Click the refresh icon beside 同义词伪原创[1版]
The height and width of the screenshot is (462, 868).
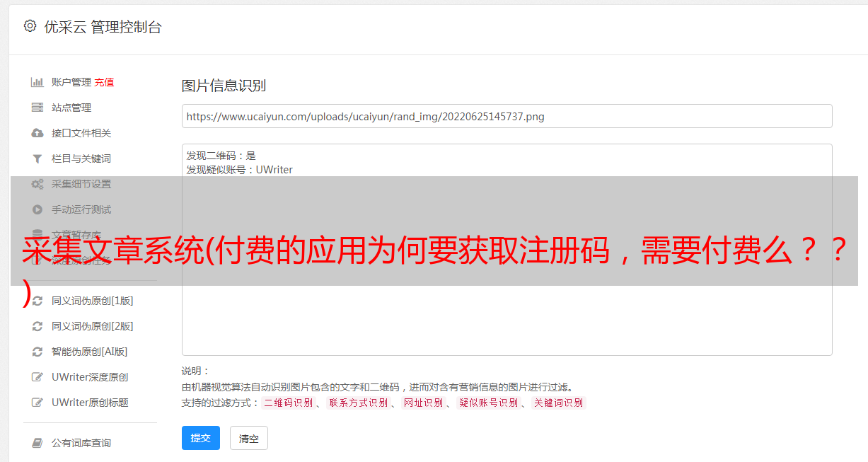tap(37, 301)
